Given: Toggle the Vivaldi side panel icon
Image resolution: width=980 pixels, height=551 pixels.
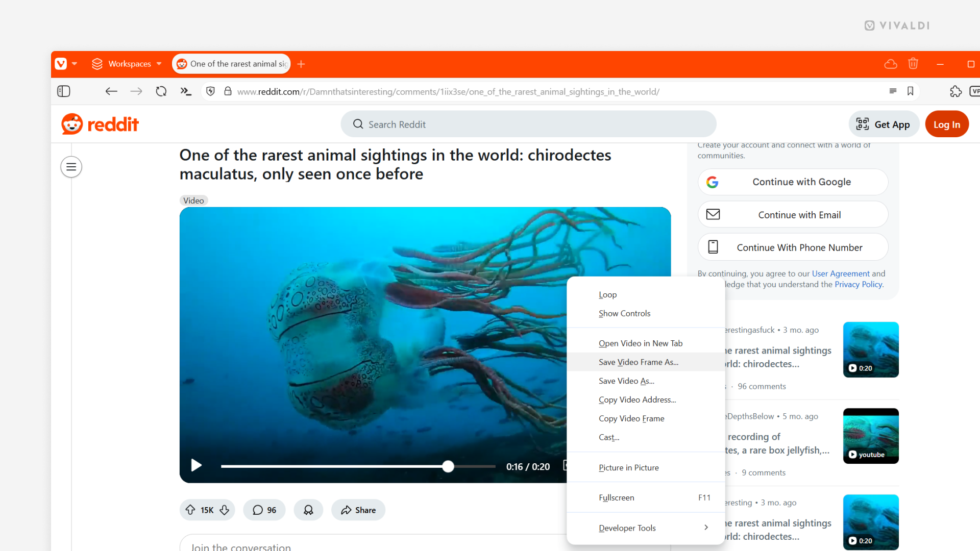Looking at the screenshot, I should (64, 91).
